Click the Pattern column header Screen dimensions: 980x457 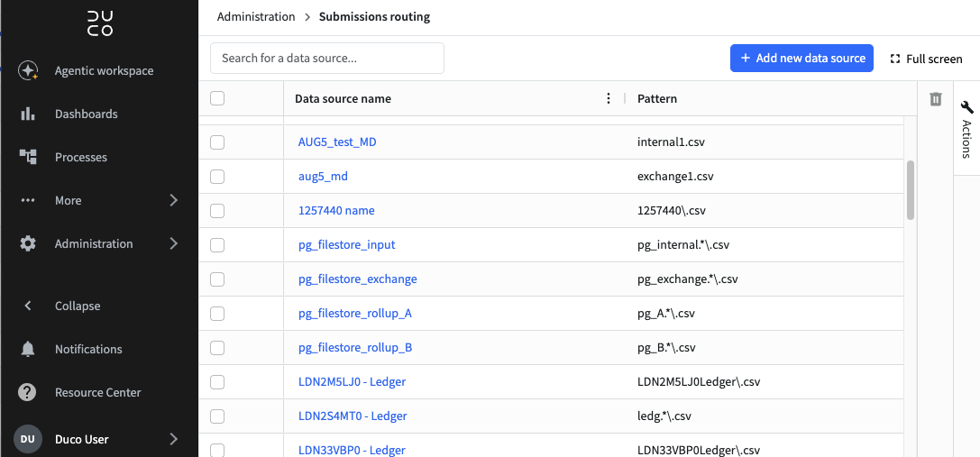(x=657, y=99)
